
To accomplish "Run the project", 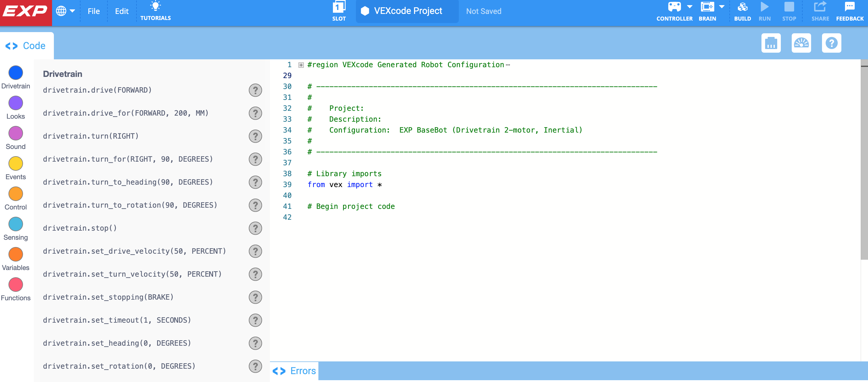I will pos(764,11).
